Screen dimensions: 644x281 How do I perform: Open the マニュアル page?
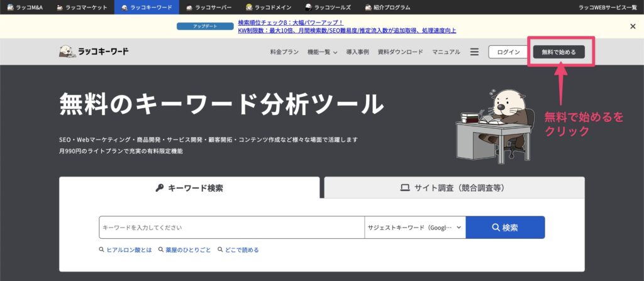(x=446, y=52)
